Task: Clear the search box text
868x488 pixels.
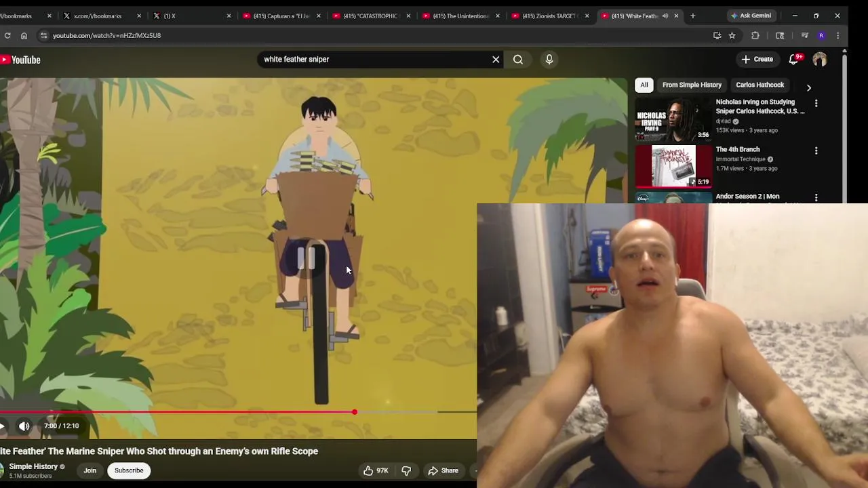Action: [496, 60]
